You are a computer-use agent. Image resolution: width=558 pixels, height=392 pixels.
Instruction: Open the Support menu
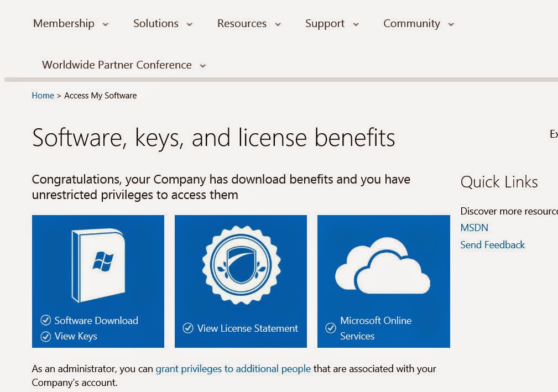point(325,23)
